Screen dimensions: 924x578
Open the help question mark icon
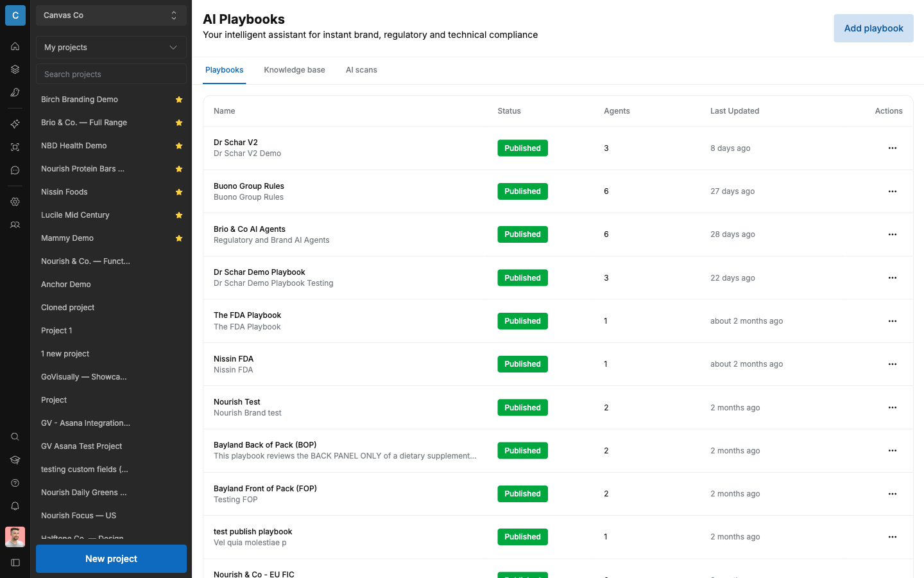[x=15, y=483]
